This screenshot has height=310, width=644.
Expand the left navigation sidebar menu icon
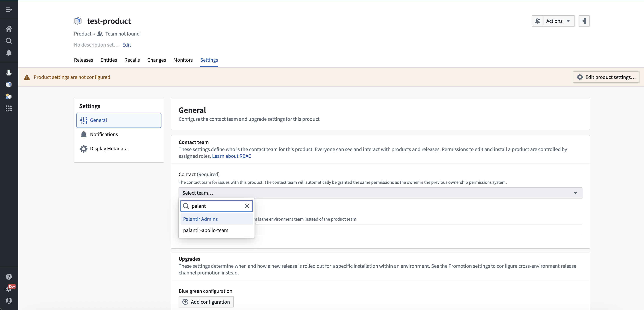click(9, 10)
